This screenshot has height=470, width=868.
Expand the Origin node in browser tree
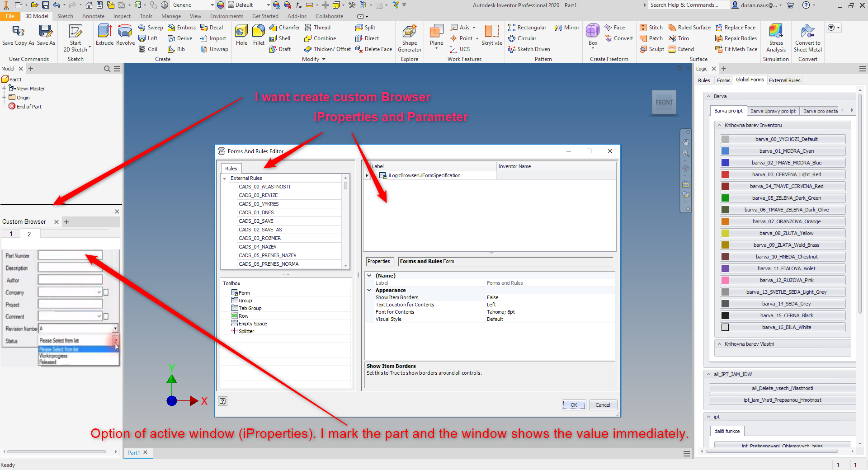tap(4, 97)
